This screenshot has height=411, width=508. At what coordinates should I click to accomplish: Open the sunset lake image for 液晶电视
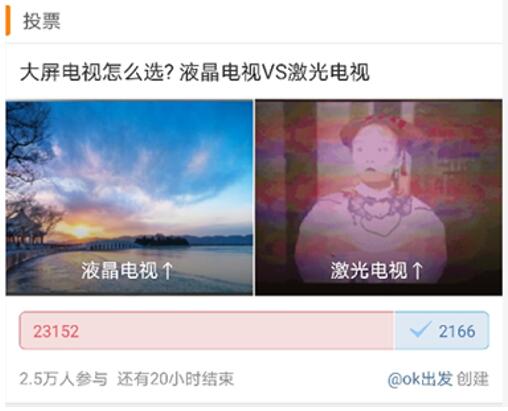click(x=129, y=197)
